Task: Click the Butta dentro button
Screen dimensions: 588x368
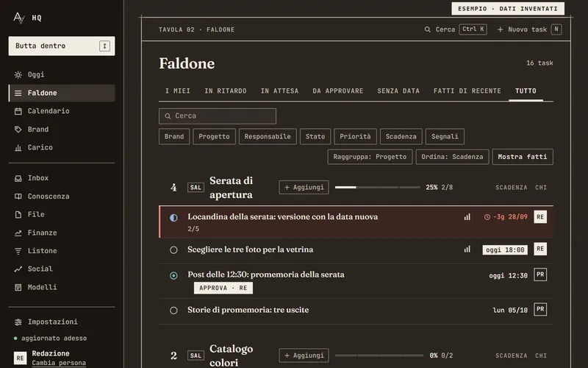Action: coord(62,46)
